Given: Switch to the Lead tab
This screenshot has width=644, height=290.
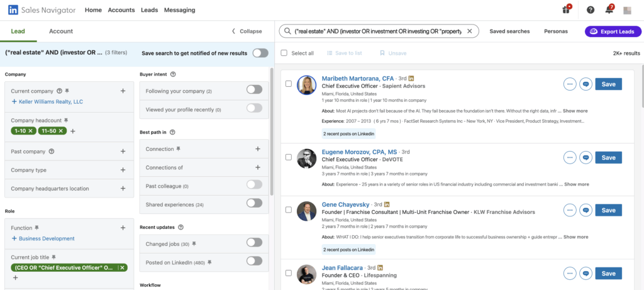Looking at the screenshot, I should 18,31.
